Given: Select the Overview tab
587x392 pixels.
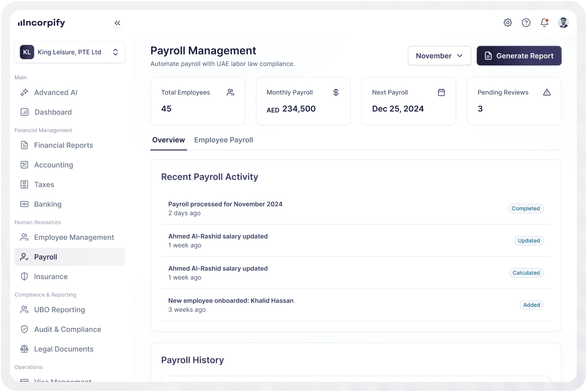Looking at the screenshot, I should [168, 140].
